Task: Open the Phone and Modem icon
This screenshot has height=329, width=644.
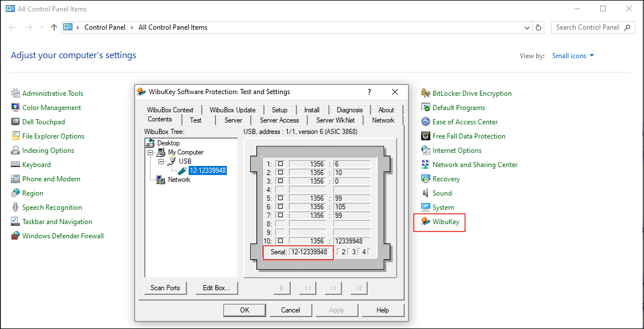Action: pos(15,179)
